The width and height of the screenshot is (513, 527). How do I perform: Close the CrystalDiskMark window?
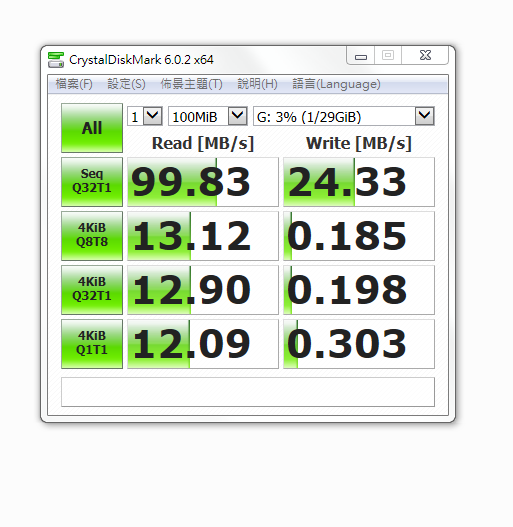[x=425, y=55]
